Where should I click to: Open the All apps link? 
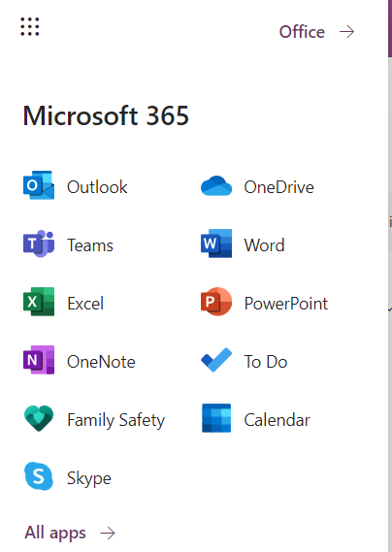pos(55,533)
